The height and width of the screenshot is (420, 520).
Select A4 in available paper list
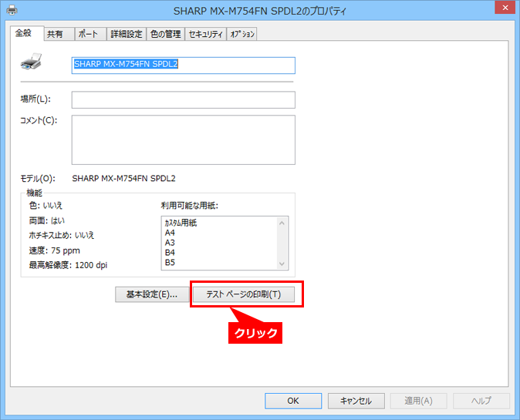[171, 232]
